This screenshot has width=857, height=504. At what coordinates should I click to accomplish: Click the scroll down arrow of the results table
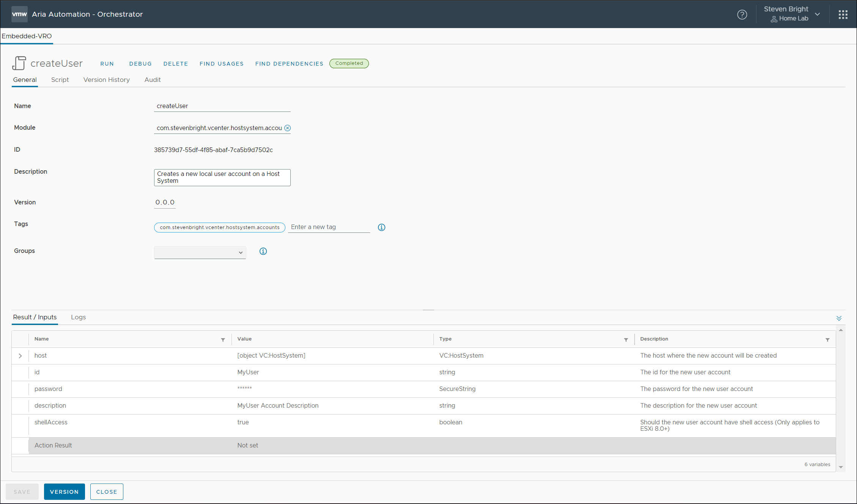[841, 467]
